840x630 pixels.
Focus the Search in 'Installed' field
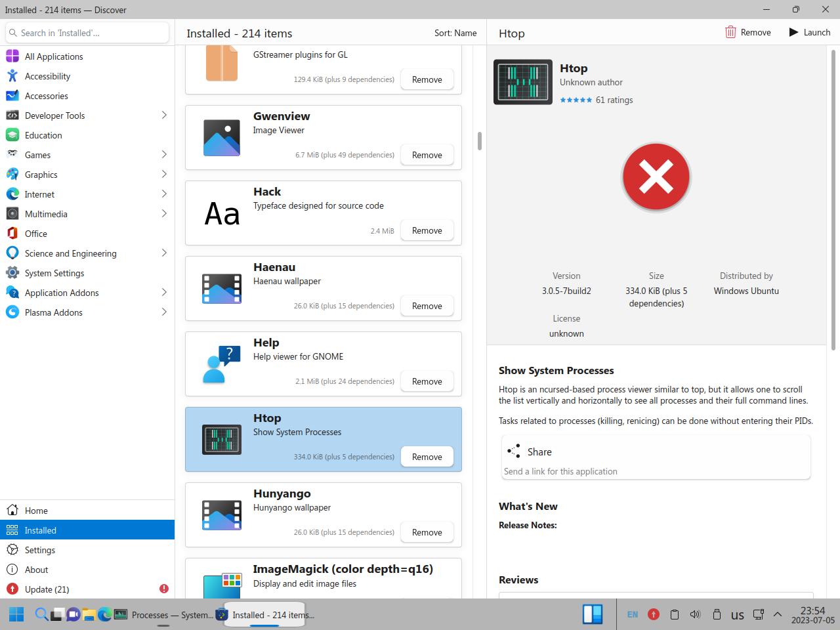tap(87, 33)
